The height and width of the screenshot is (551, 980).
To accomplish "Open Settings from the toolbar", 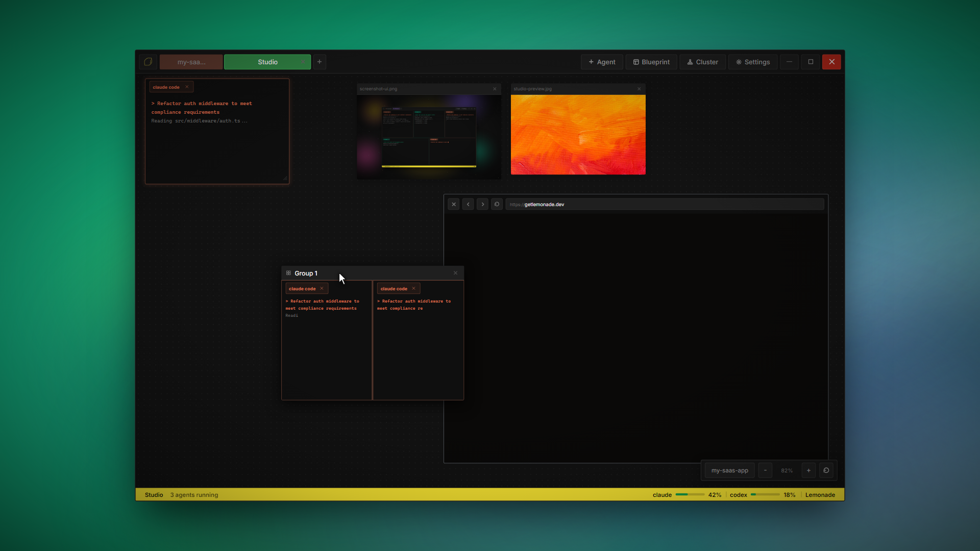I will pyautogui.click(x=752, y=62).
